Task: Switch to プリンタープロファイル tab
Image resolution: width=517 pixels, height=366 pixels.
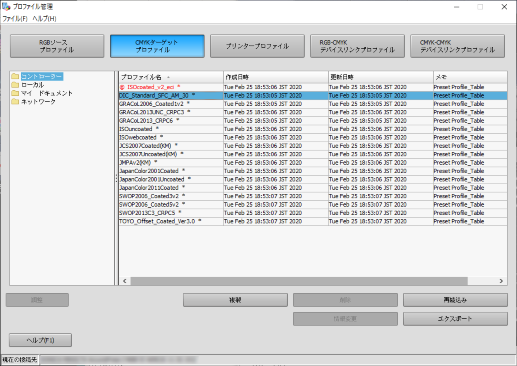Action: coord(257,46)
